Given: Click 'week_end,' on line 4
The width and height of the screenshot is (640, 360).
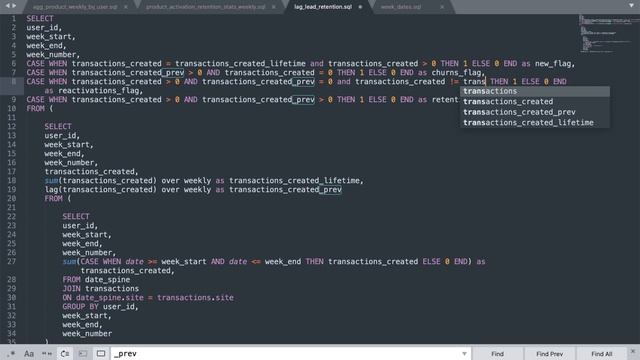Looking at the screenshot, I should pos(46,46).
